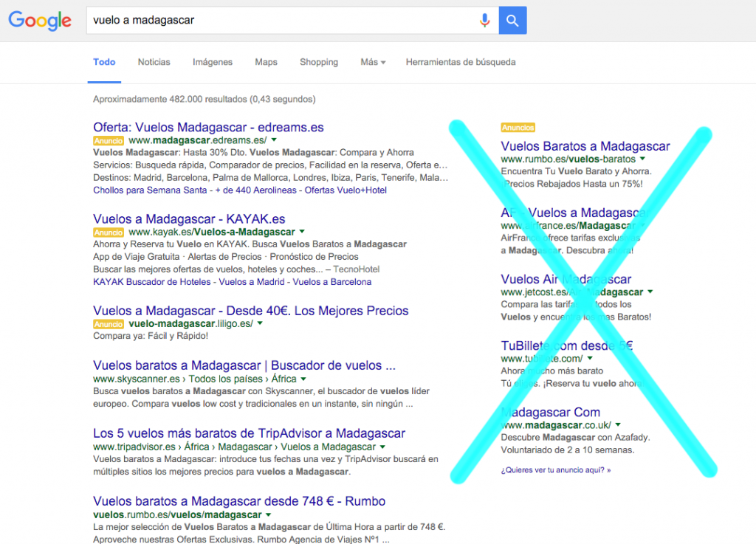The width and height of the screenshot is (756, 544).
Task: Switch to the Noticias tab
Action: pos(154,62)
